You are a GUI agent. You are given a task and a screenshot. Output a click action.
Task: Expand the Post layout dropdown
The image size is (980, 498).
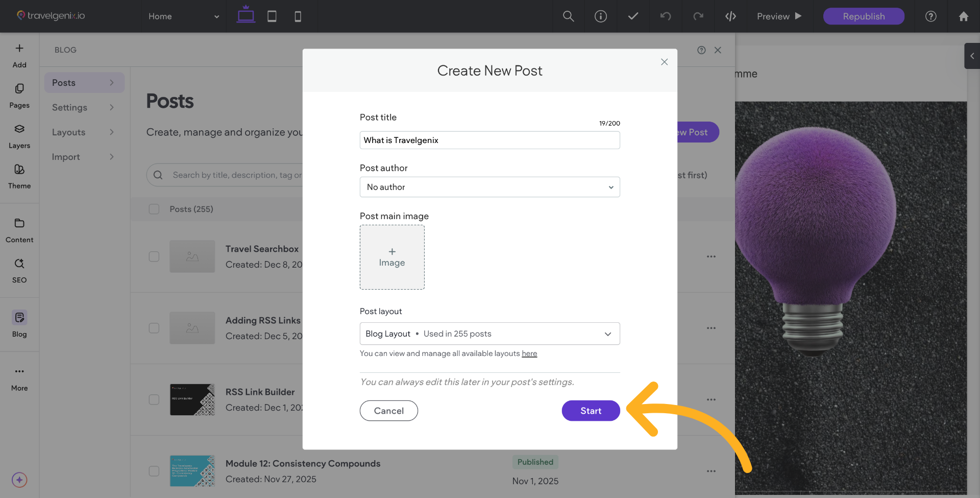[x=489, y=334]
